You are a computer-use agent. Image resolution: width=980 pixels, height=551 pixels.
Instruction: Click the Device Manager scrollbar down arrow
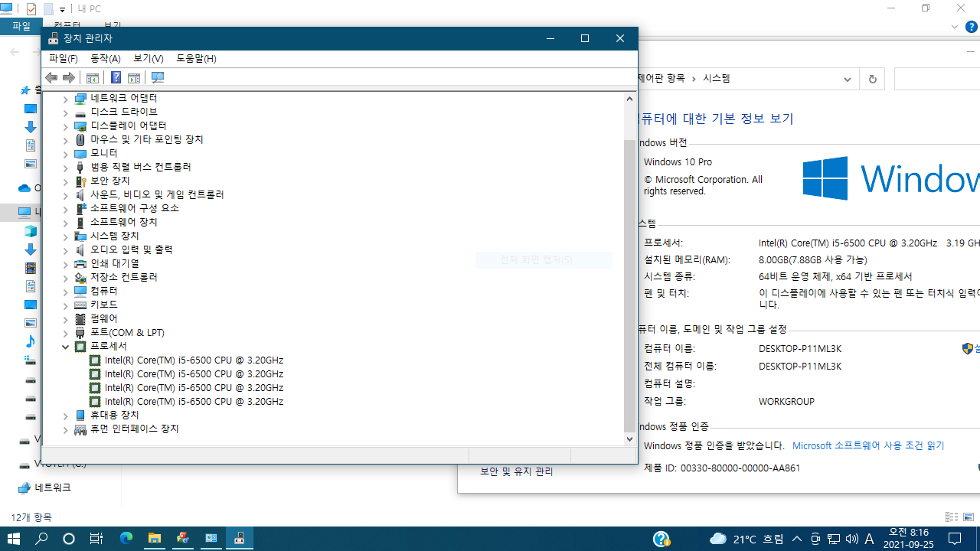(x=630, y=439)
